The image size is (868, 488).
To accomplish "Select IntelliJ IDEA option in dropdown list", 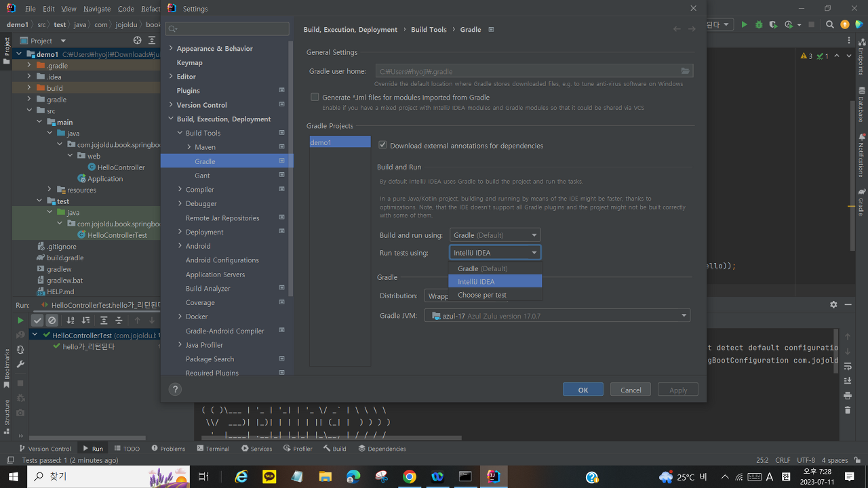I will coord(495,281).
